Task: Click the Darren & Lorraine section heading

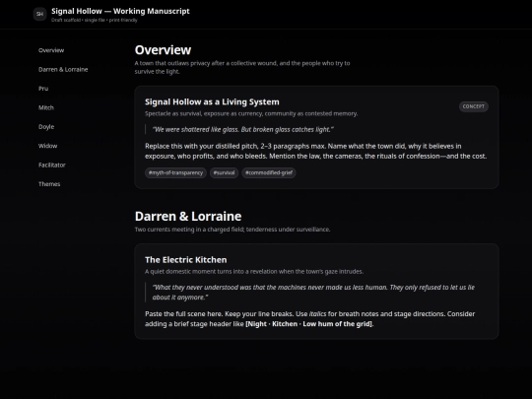Action: pos(188,216)
